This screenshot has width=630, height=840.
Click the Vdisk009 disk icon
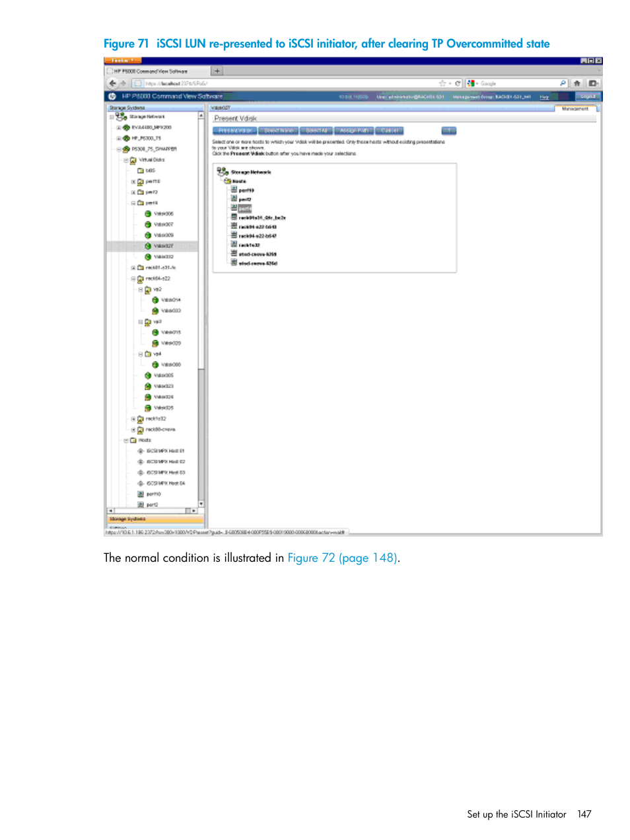pyautogui.click(x=148, y=235)
